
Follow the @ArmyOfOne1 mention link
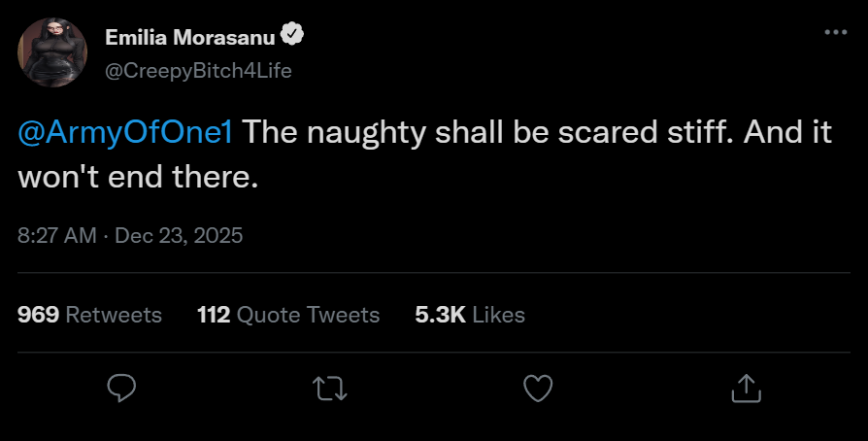click(125, 133)
